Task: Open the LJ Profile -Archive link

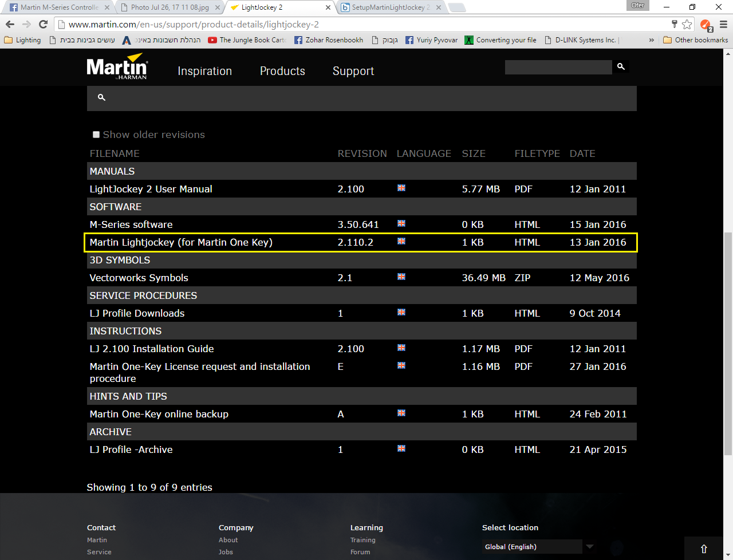Action: tap(131, 449)
